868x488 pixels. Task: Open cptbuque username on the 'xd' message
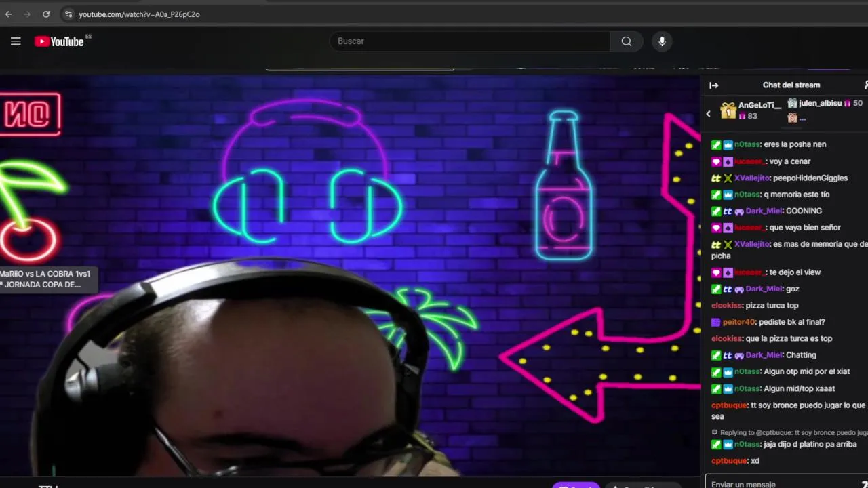point(730,461)
